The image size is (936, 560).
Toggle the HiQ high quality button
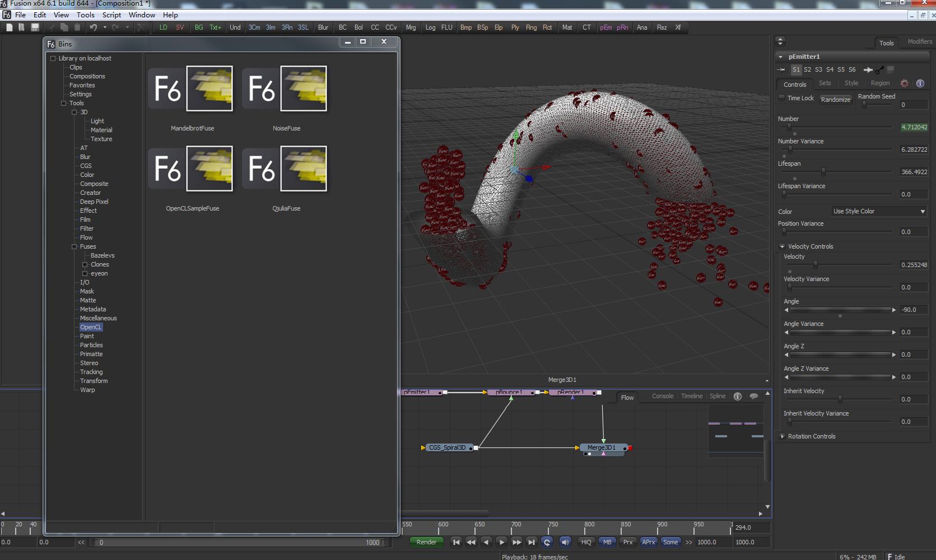tap(586, 542)
